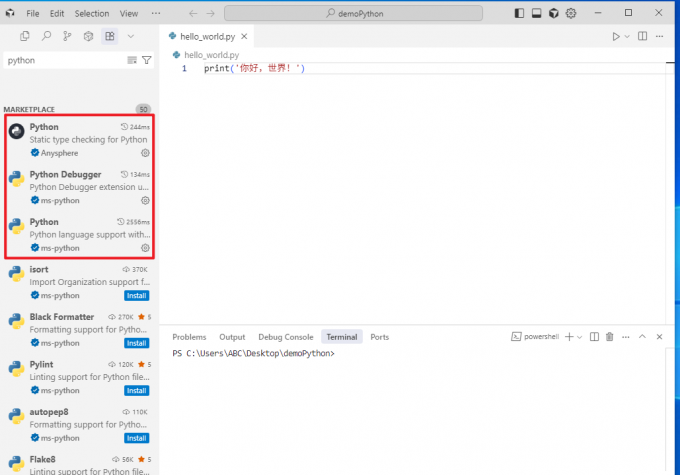The height and width of the screenshot is (475, 680).
Task: Switch to the Debug Console tab
Action: click(285, 337)
